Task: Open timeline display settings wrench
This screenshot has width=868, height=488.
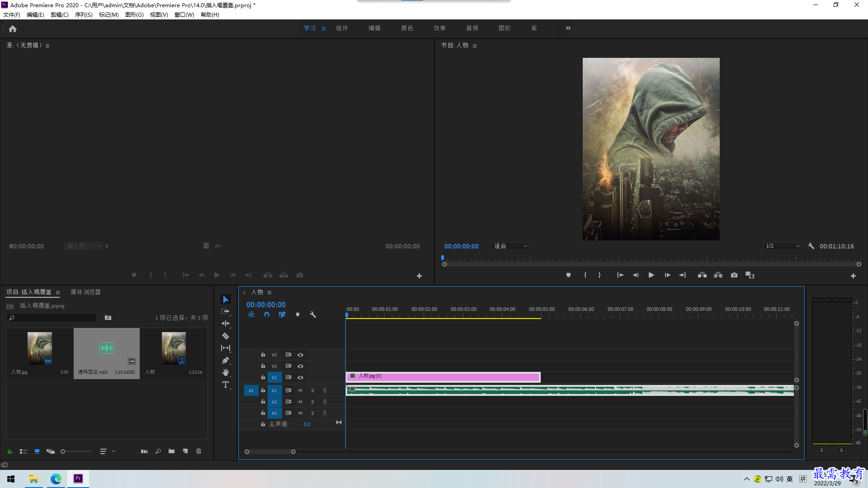Action: click(313, 314)
